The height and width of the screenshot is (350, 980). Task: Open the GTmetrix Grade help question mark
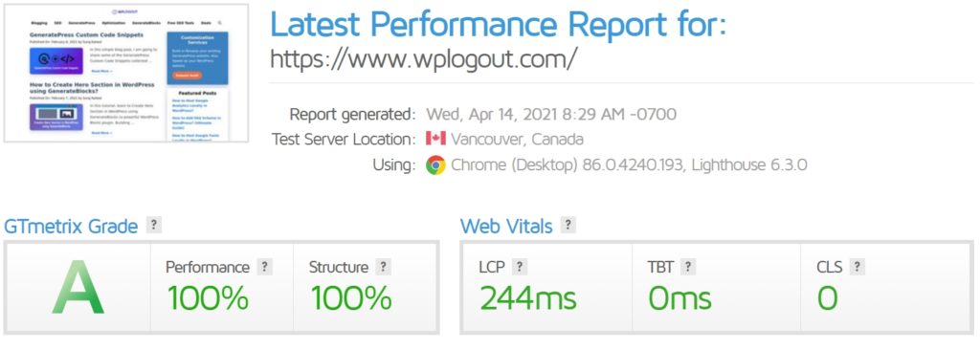[153, 225]
